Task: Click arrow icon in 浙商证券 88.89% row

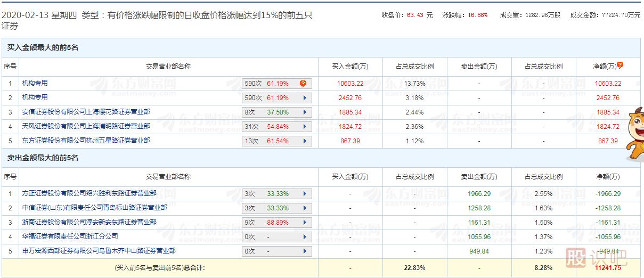Action: pyautogui.click(x=305, y=223)
